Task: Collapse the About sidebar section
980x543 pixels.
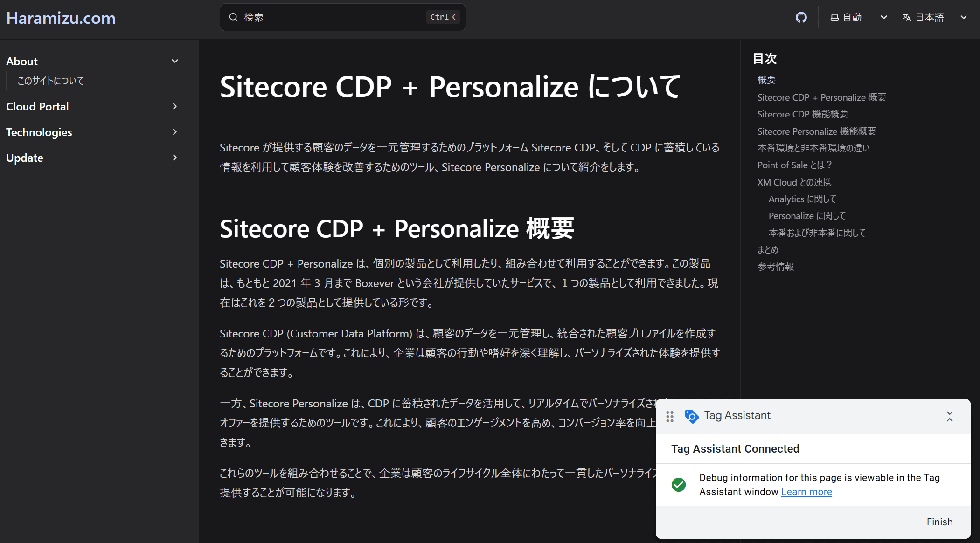Action: [175, 61]
